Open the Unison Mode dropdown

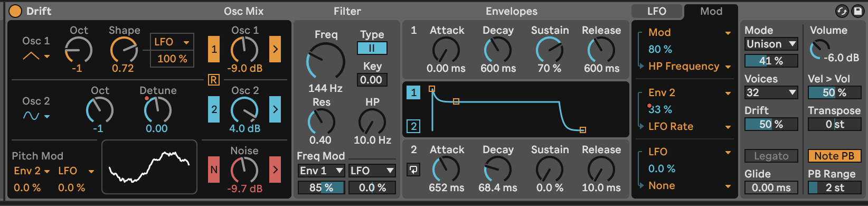(x=771, y=44)
